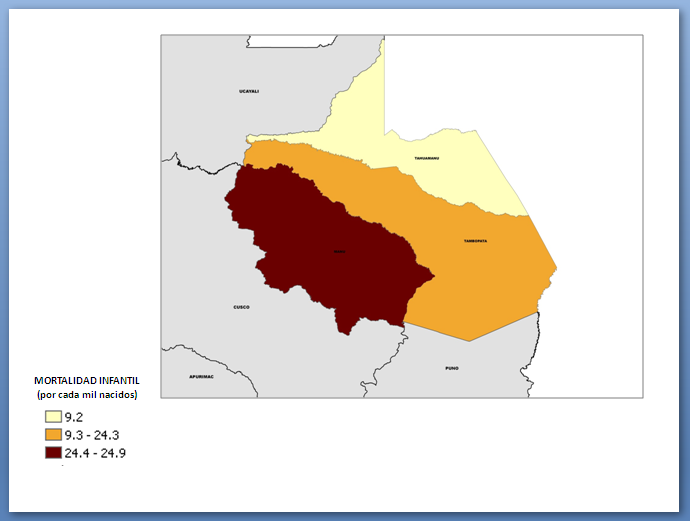
Task: Click the TAHUAMANU text label
Action: pos(428,158)
